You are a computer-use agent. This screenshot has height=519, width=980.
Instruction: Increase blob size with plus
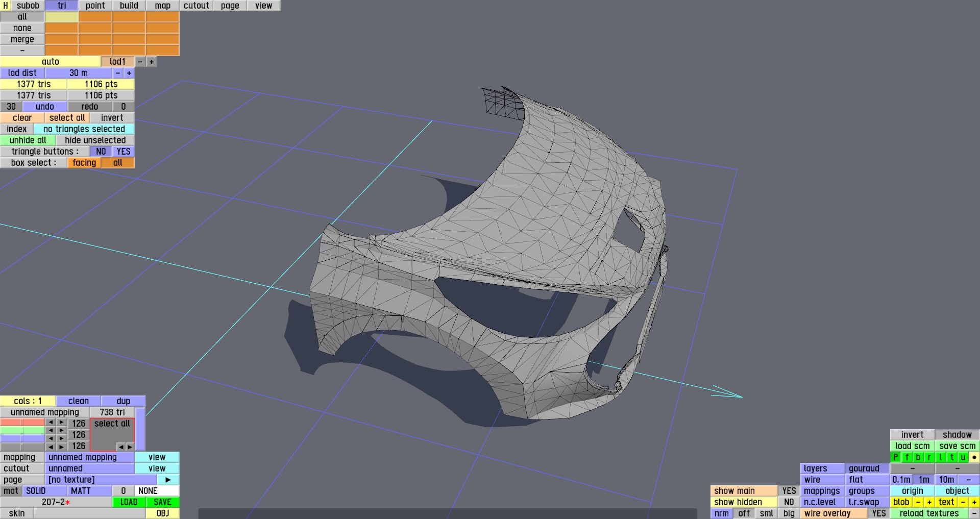click(929, 502)
